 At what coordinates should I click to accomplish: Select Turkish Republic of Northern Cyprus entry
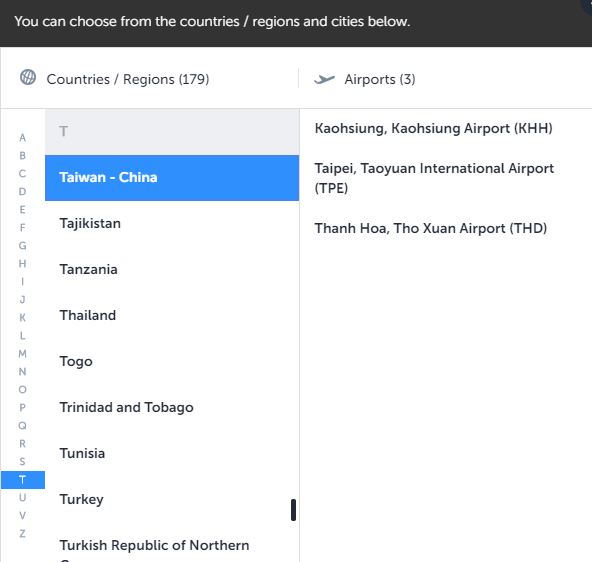(x=172, y=547)
